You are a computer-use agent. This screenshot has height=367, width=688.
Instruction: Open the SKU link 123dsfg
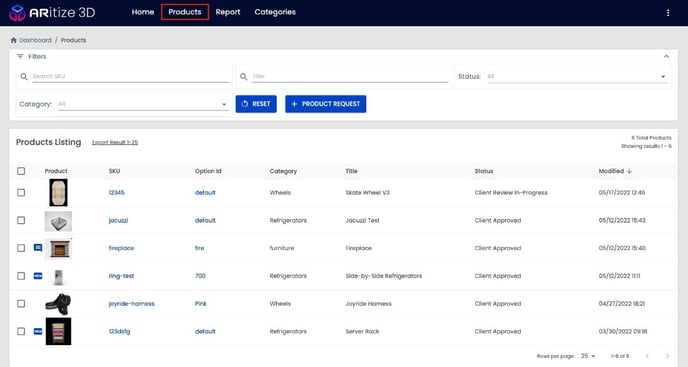(x=119, y=331)
